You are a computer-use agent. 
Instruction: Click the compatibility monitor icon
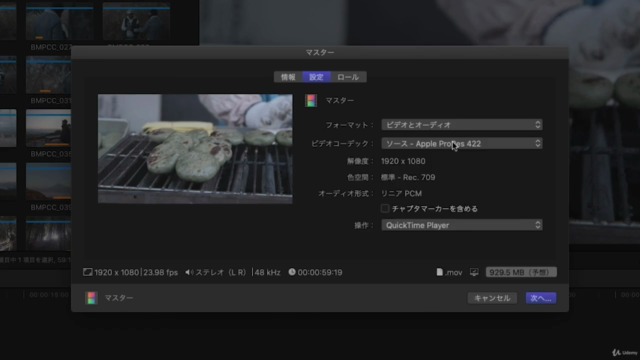[474, 272]
